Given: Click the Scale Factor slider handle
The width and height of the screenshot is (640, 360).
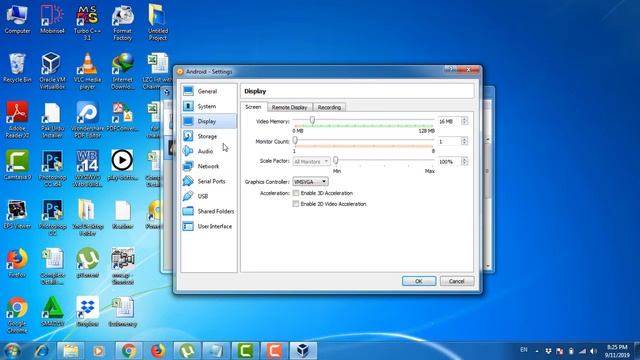Looking at the screenshot, I should 336,160.
